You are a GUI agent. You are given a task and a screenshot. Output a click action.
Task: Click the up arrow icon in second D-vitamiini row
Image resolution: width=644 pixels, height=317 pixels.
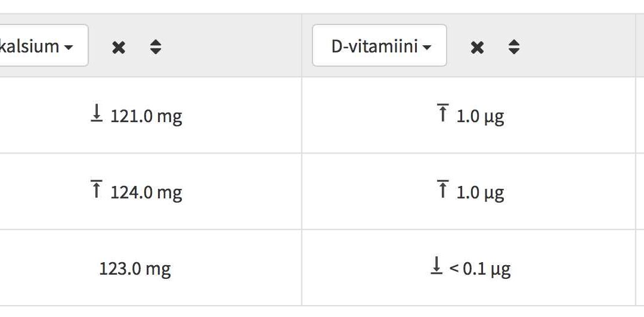pos(442,189)
